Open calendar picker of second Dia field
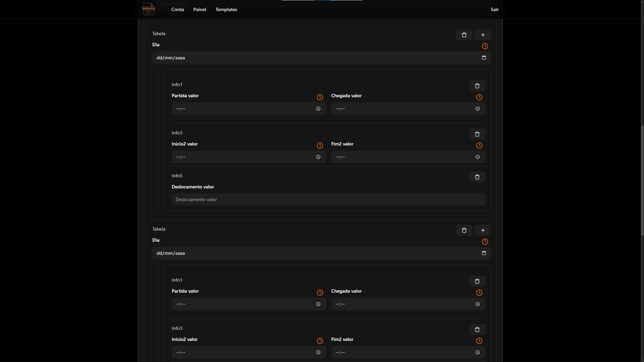 [x=484, y=253]
